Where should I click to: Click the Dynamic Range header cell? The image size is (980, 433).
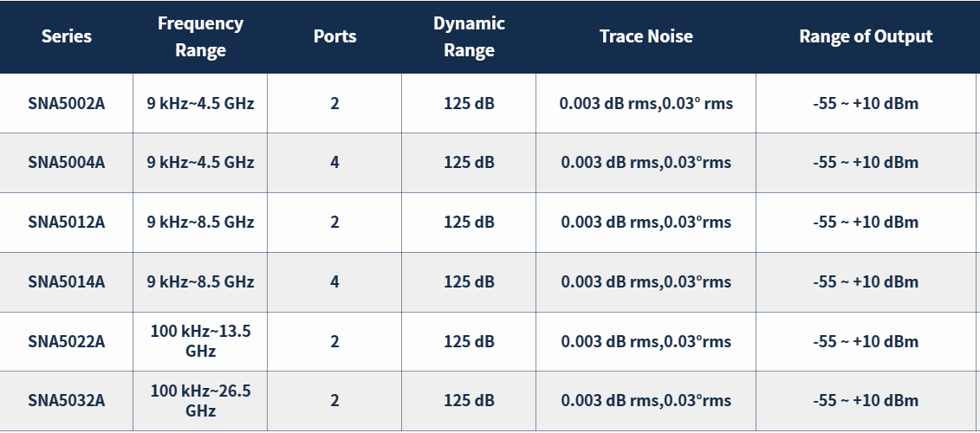(x=469, y=36)
